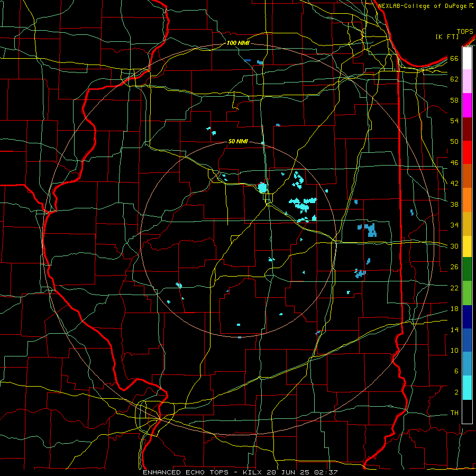Pick the navy blue legend band
This screenshot has width=476, height=476.
tap(467, 317)
